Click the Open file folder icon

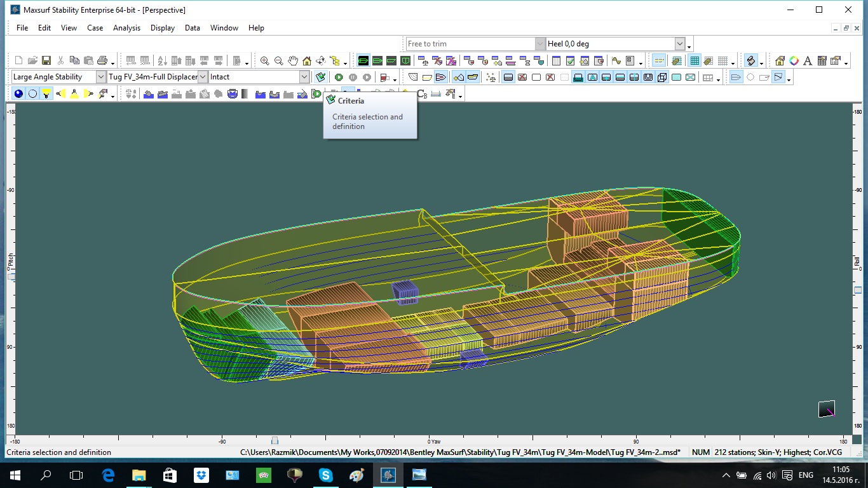tap(32, 61)
